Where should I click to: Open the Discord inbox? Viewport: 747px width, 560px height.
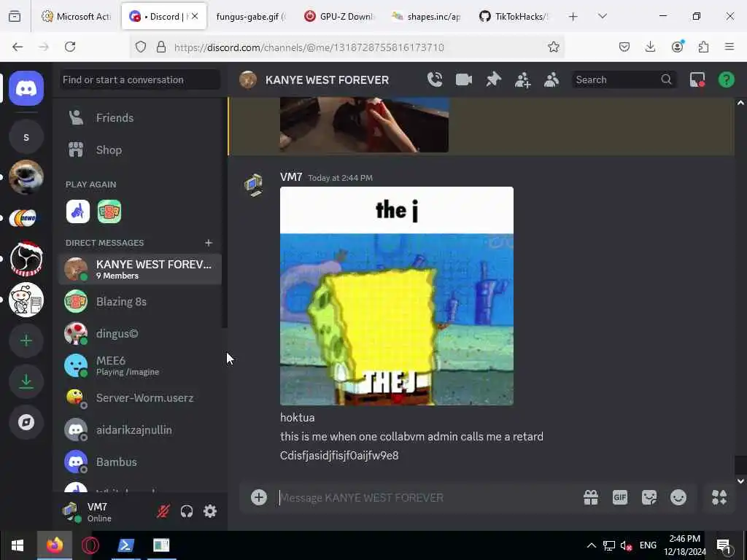coord(697,79)
